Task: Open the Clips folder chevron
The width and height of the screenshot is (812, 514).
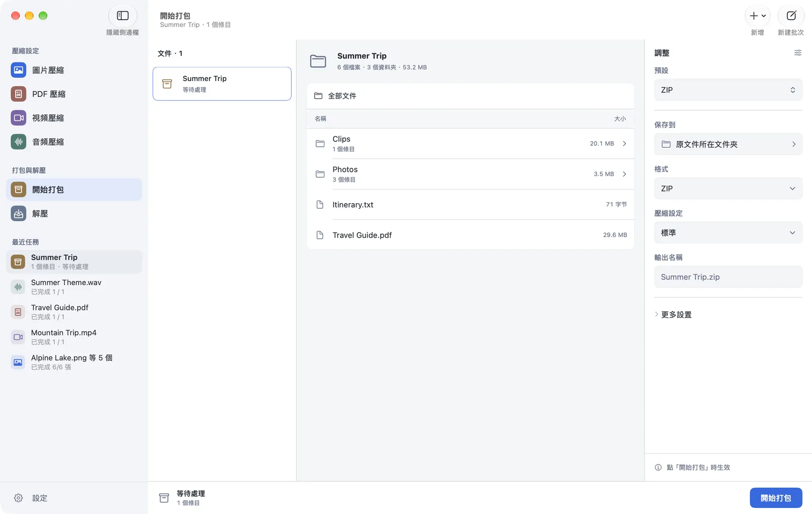Action: [624, 144]
